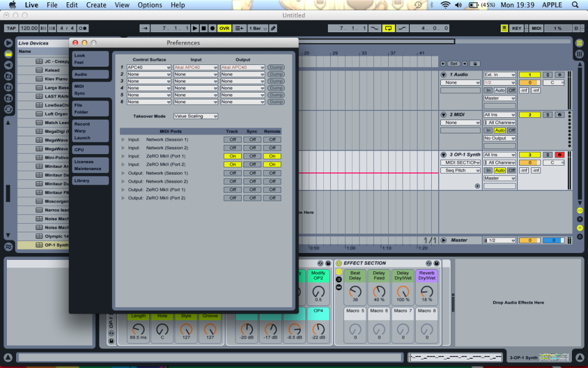The image size is (588, 368).
Task: Adjust the Reverb Dry/Wet macro knob
Action: [x=427, y=292]
